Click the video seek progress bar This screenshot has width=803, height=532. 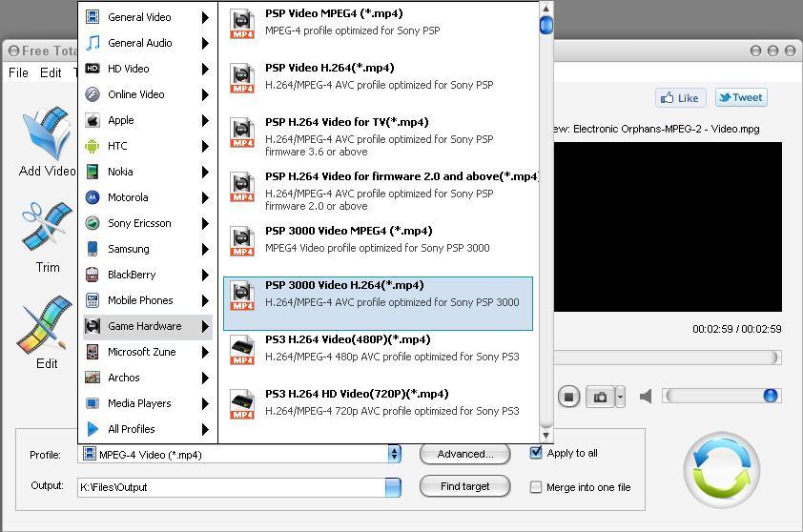668,357
